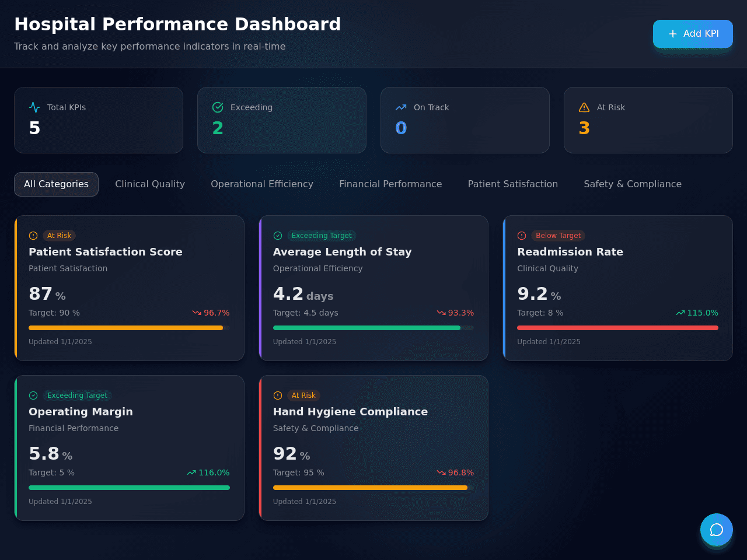
Task: Show the Financial Performance category
Action: 390,184
